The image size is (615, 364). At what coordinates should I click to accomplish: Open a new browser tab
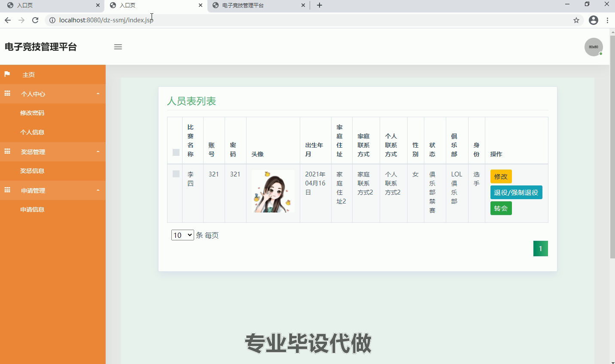pos(320,5)
